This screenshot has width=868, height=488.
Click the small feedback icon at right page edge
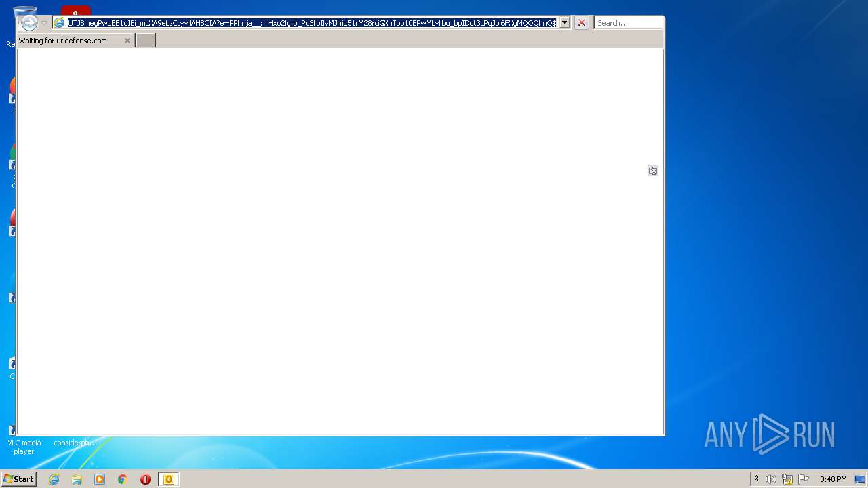pos(652,171)
